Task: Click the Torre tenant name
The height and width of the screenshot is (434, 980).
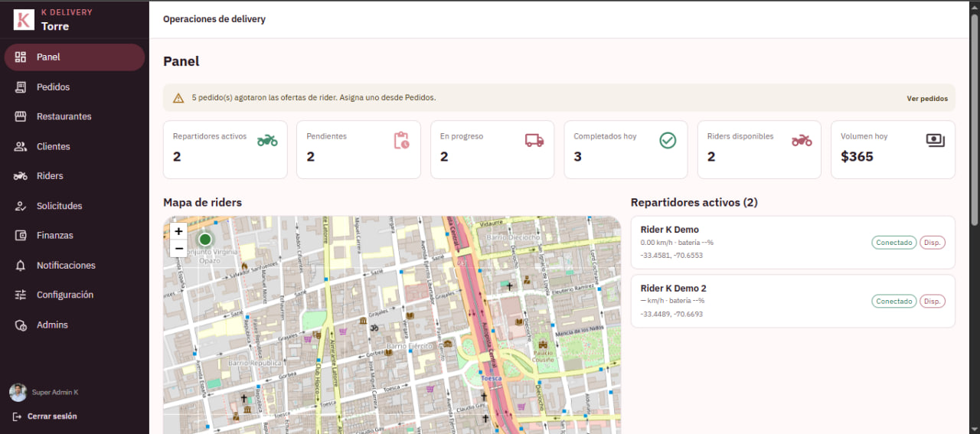Action: 55,27
